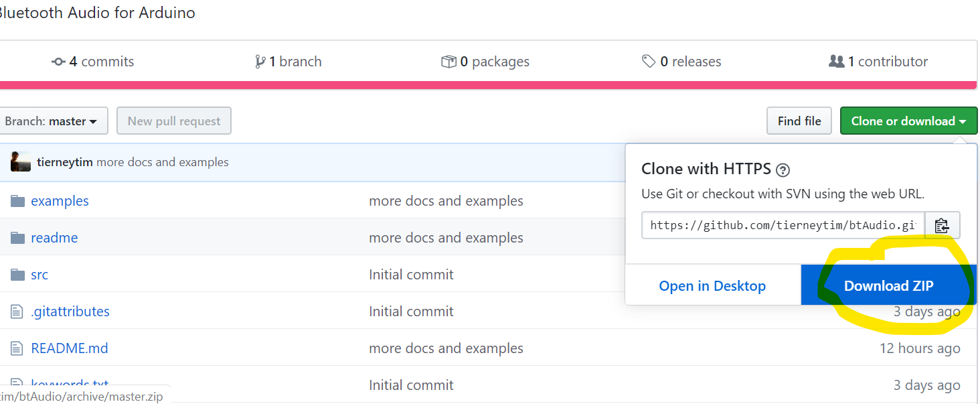Select the HTTPS clone URL field
The height and width of the screenshot is (404, 980).
pos(783,225)
